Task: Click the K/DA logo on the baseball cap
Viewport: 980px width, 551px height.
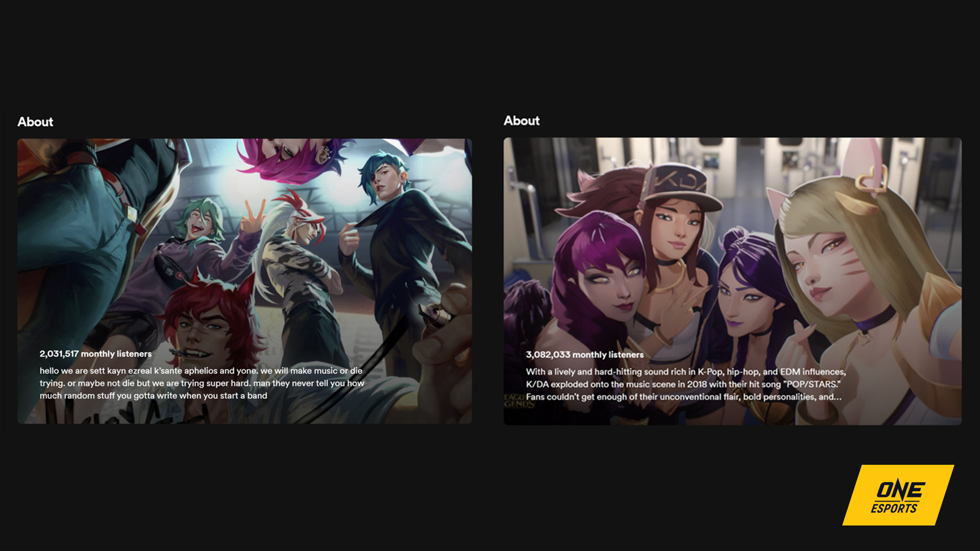Action: (x=681, y=181)
